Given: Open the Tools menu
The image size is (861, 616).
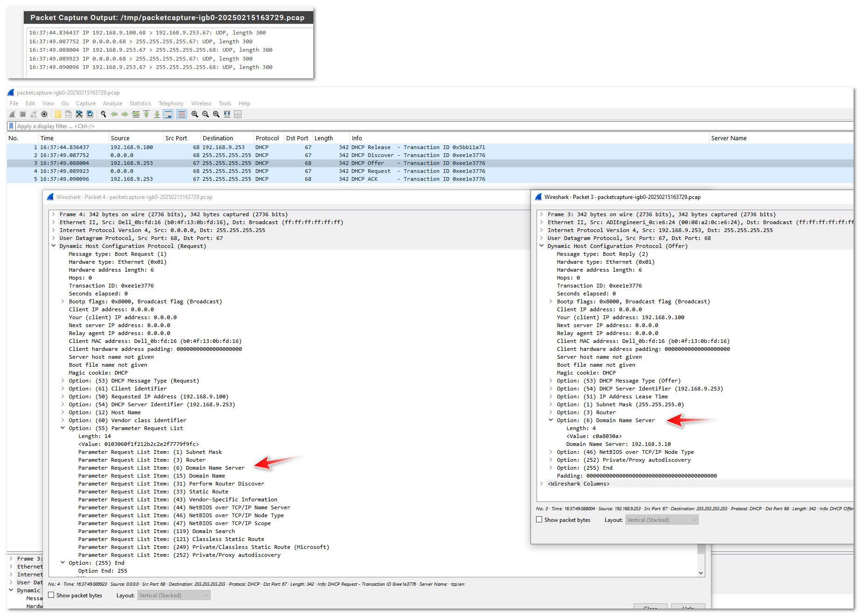Looking at the screenshot, I should tap(225, 103).
